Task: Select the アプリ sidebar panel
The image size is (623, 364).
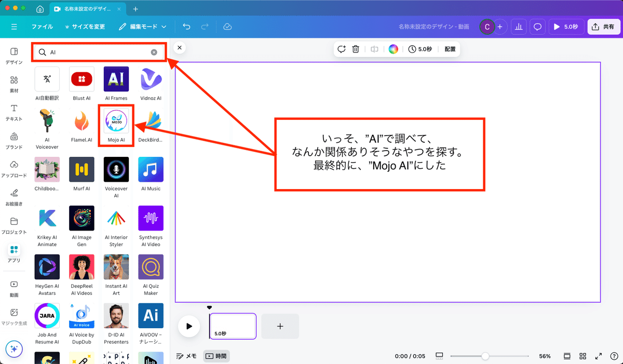Action: pyautogui.click(x=14, y=254)
